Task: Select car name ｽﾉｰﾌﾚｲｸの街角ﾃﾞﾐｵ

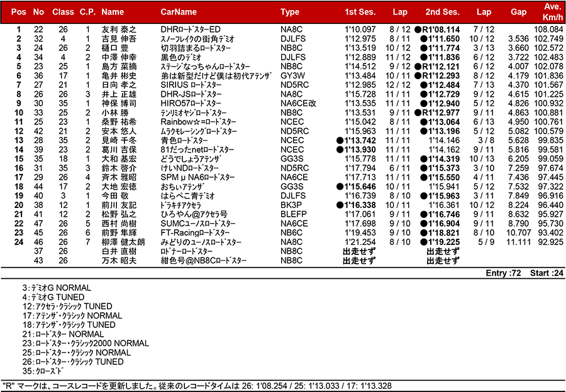Action: point(197,39)
